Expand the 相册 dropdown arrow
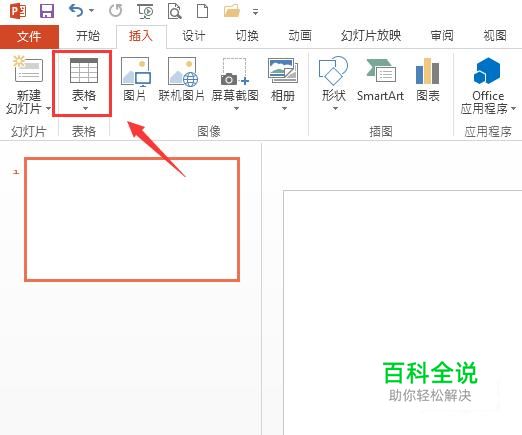Viewport: 522px width, 435px height. point(284,109)
